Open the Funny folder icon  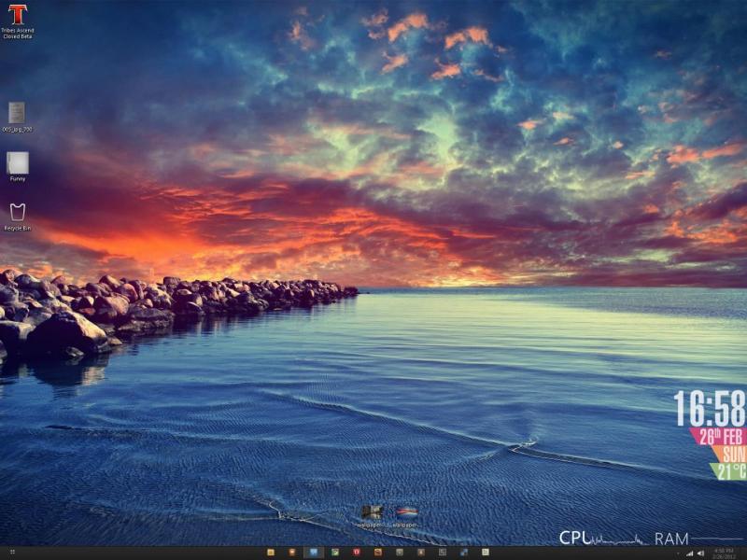click(x=18, y=167)
